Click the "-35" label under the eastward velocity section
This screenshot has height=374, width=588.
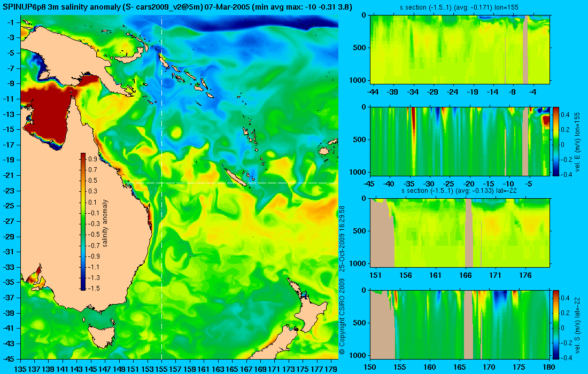tap(409, 184)
